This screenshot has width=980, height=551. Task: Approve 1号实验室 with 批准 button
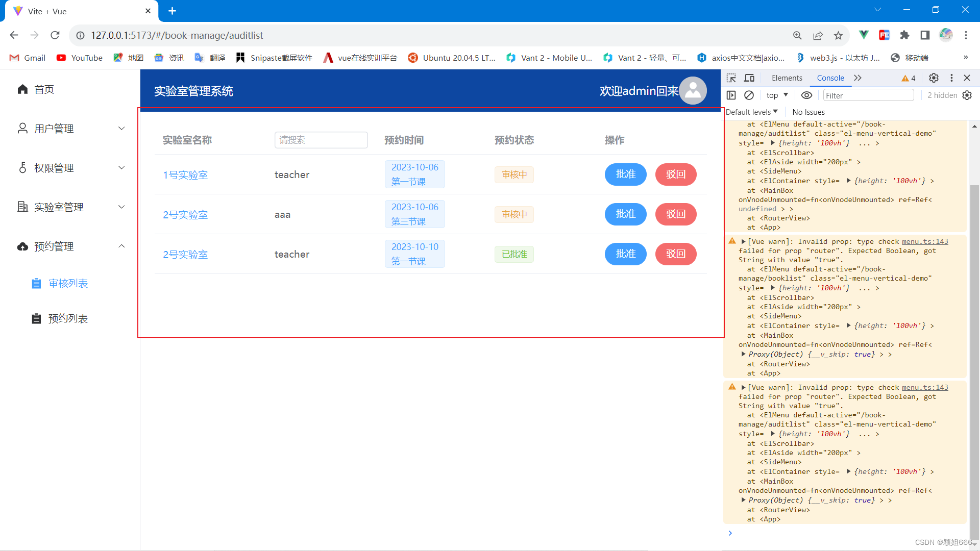tap(625, 174)
